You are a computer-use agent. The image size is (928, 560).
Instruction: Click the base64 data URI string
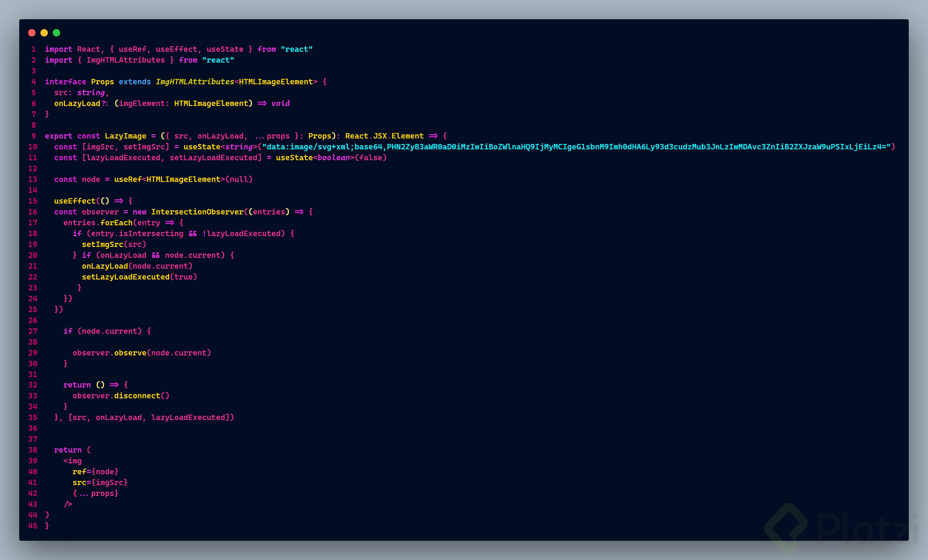coord(576,147)
